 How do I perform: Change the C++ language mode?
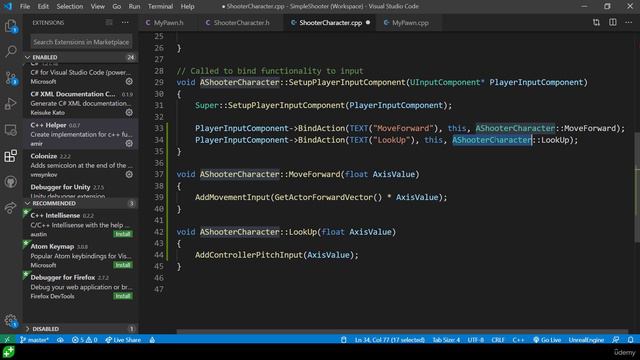(518, 340)
